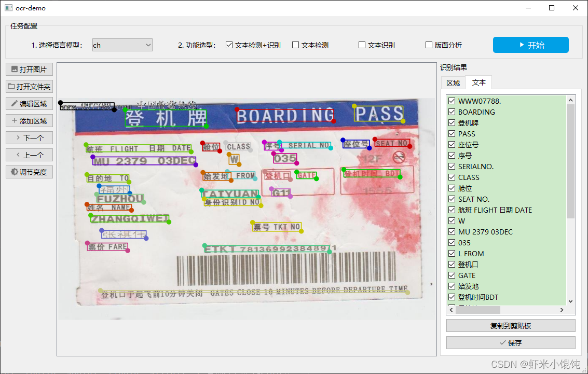Uncheck the PASS result row

(x=452, y=133)
